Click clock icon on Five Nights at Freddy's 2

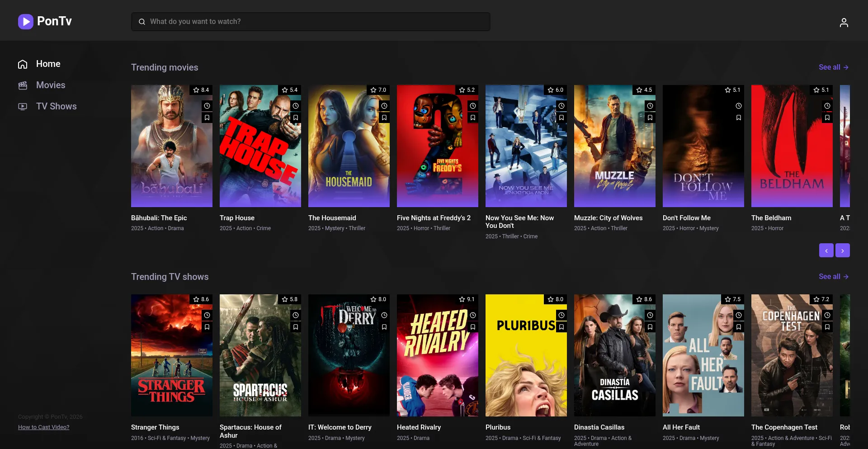pos(473,106)
